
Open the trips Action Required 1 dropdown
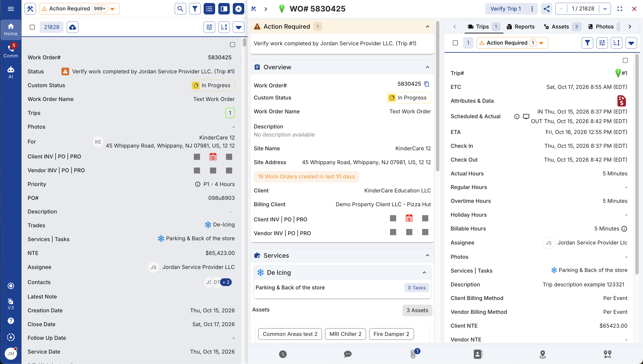[x=512, y=43]
